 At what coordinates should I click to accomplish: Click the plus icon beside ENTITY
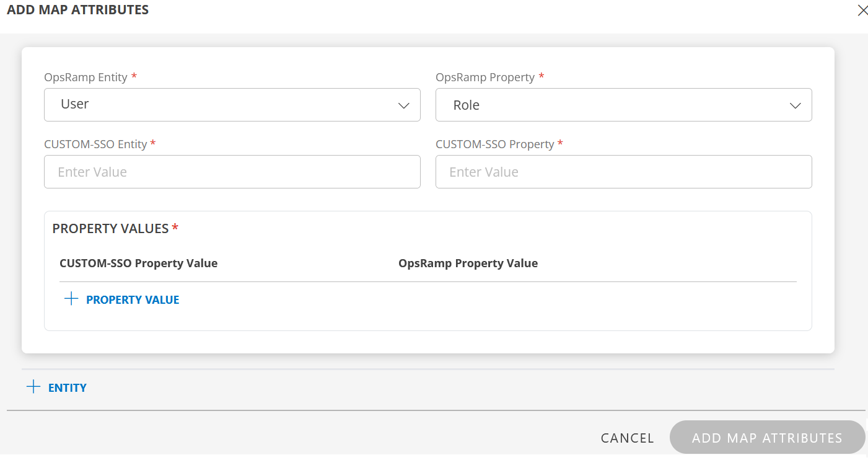coord(33,386)
